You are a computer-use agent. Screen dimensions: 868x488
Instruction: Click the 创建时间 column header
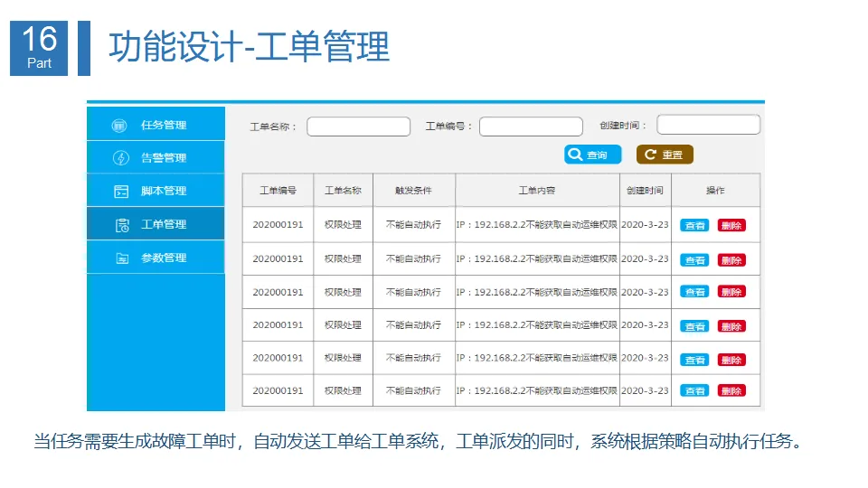click(x=645, y=191)
